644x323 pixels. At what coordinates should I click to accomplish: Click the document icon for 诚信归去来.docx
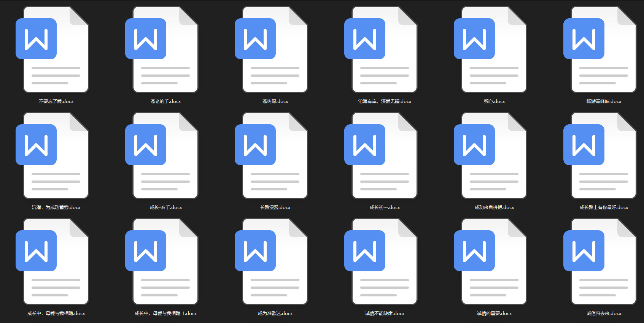[x=600, y=261]
